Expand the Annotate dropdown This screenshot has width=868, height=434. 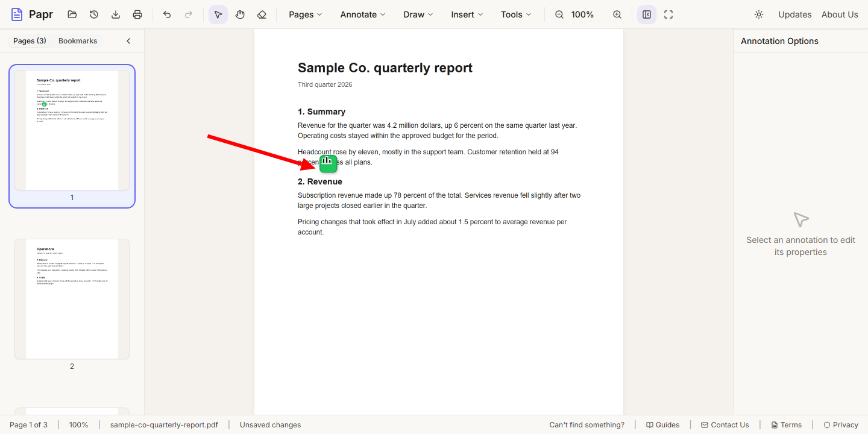(363, 14)
